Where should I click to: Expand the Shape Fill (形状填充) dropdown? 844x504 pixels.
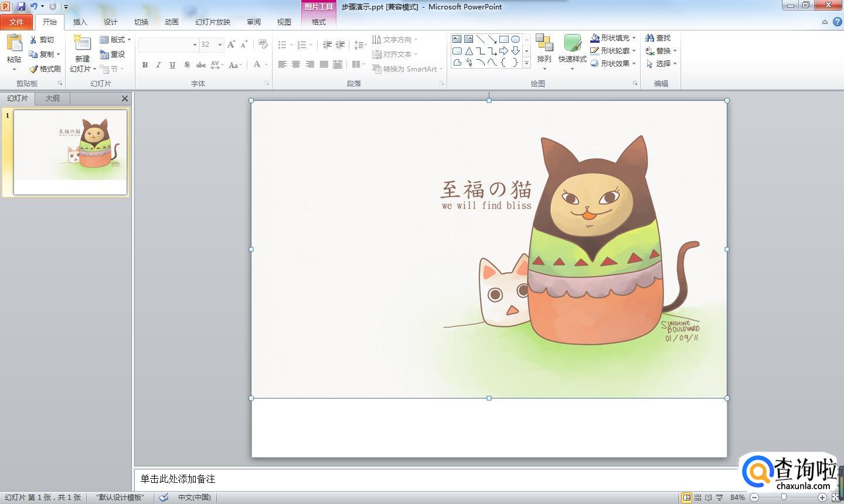point(634,38)
